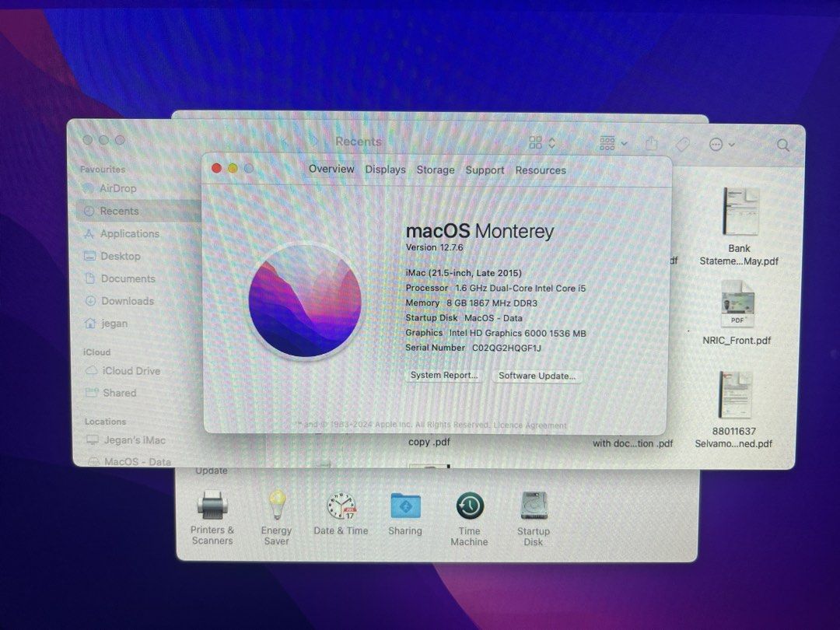The image size is (840, 630).
Task: Click the Serial Number value
Action: (507, 348)
